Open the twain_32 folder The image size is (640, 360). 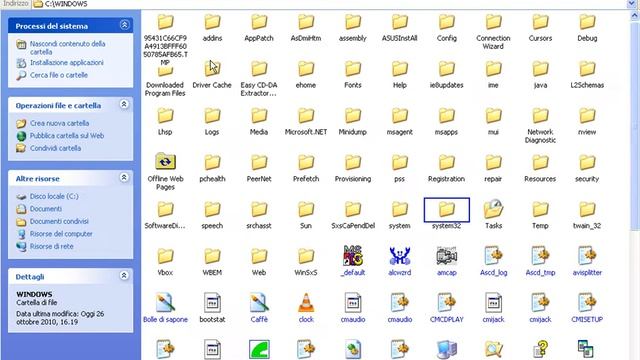[587, 210]
